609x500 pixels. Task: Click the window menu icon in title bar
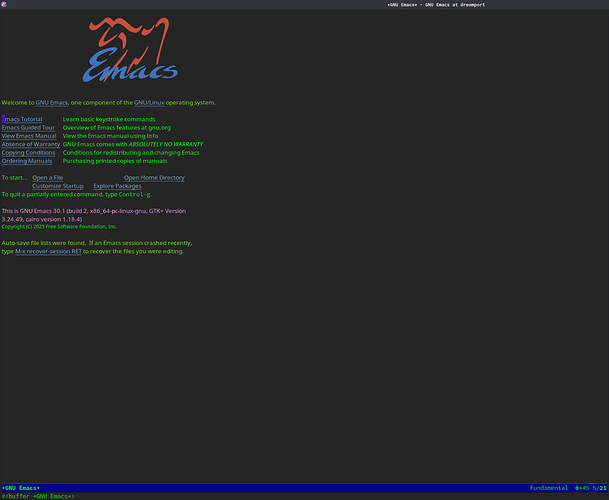(x=4, y=4)
